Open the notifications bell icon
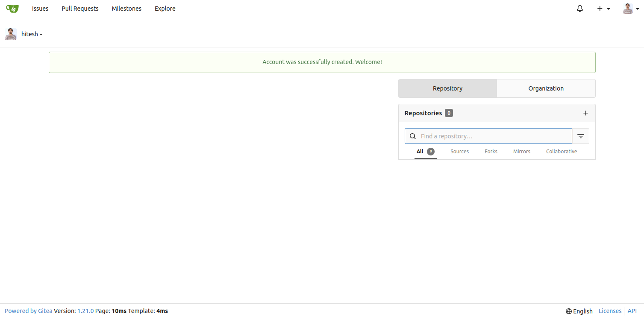The image size is (644, 319). (580, 9)
